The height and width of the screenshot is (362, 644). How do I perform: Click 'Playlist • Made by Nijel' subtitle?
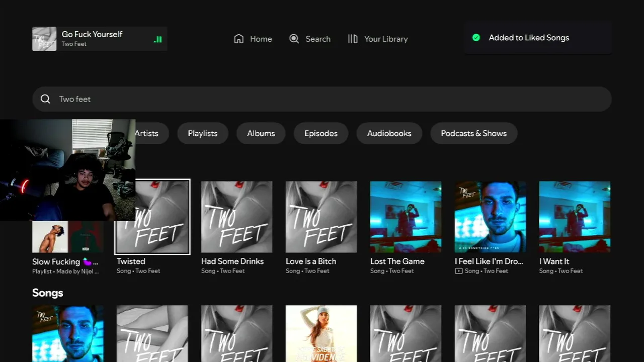coord(65,271)
